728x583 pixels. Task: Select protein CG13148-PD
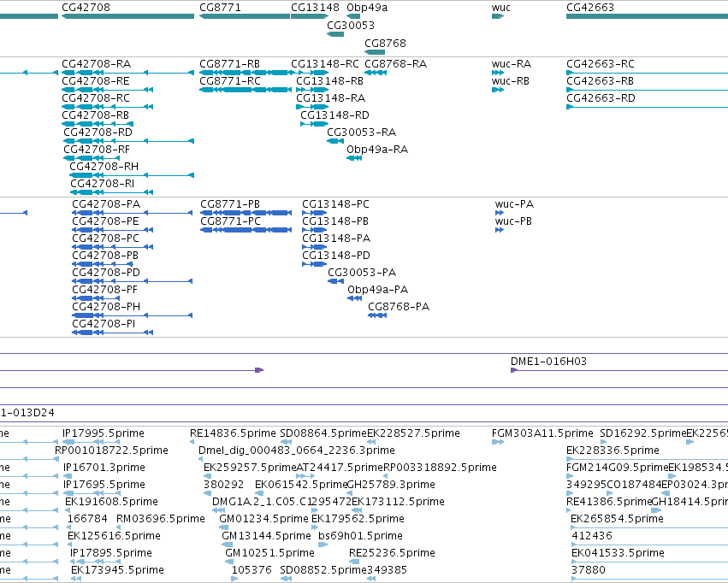point(336,256)
